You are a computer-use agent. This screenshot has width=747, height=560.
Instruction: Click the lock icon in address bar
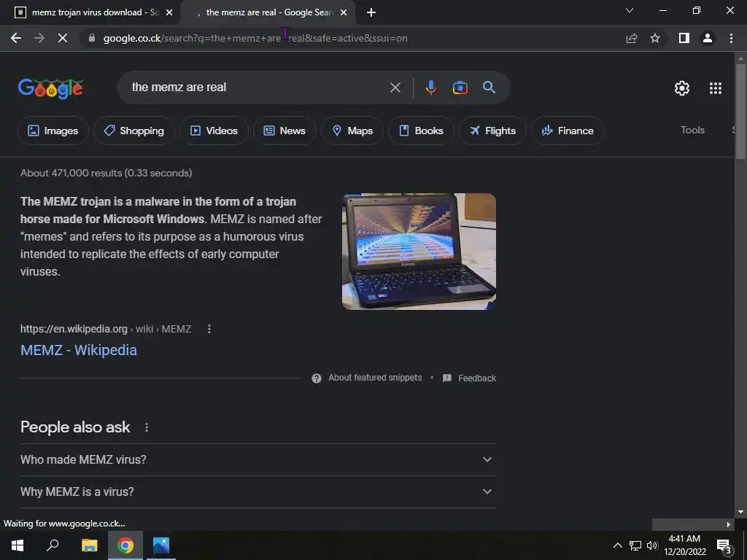(x=92, y=38)
